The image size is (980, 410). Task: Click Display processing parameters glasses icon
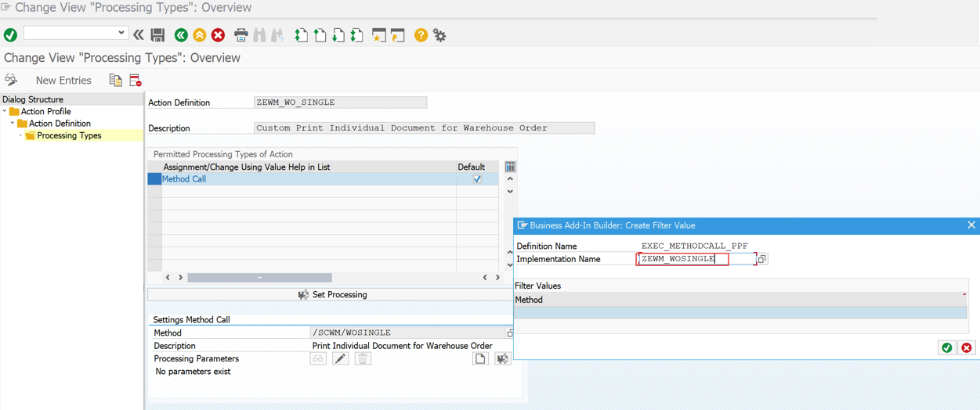pos(318,358)
